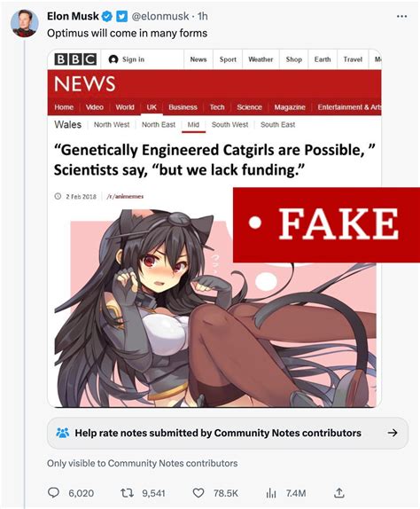Open the three-dot more options menu
Image resolution: width=420 pixels, height=509 pixels.
pyautogui.click(x=402, y=16)
